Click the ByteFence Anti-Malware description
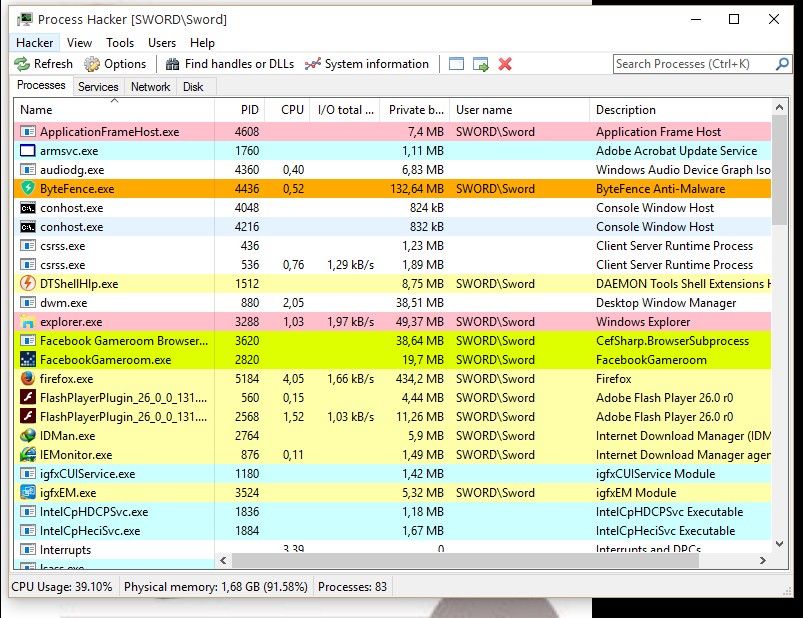The image size is (803, 618). tap(661, 188)
